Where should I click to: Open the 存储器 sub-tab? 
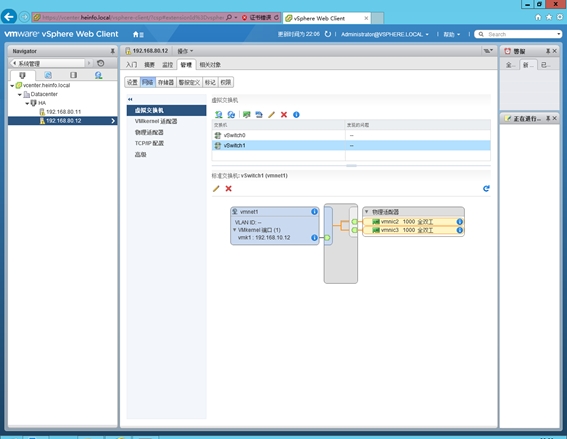click(166, 82)
